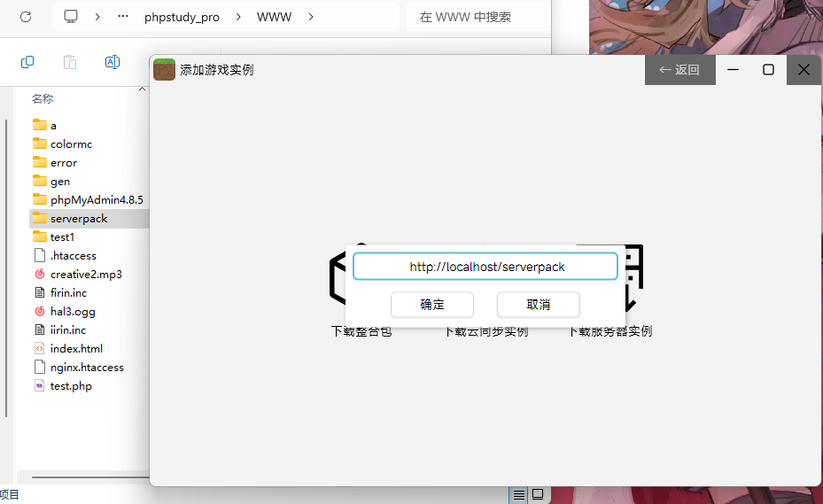823x504 pixels.
Task: Click the rename icon in Explorer toolbar
Action: [113, 62]
